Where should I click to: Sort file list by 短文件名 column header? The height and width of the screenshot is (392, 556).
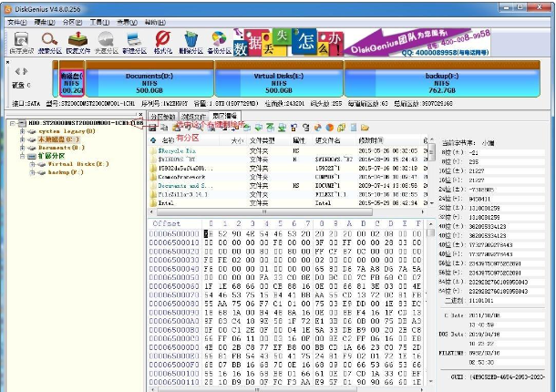327,140
